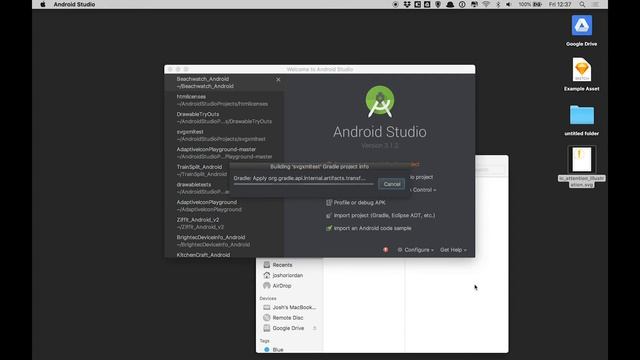
Task: Open the AdaptiveIconPlayground-master project
Action: tap(224, 153)
